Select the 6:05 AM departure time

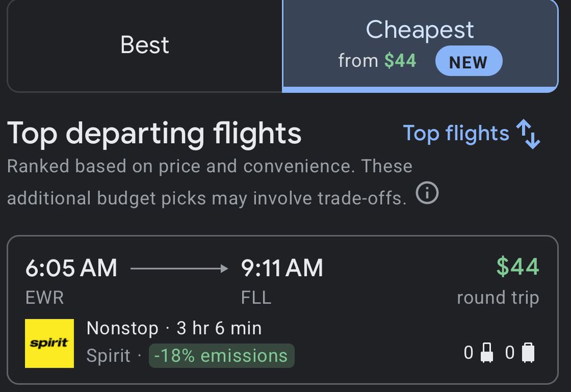coord(71,268)
